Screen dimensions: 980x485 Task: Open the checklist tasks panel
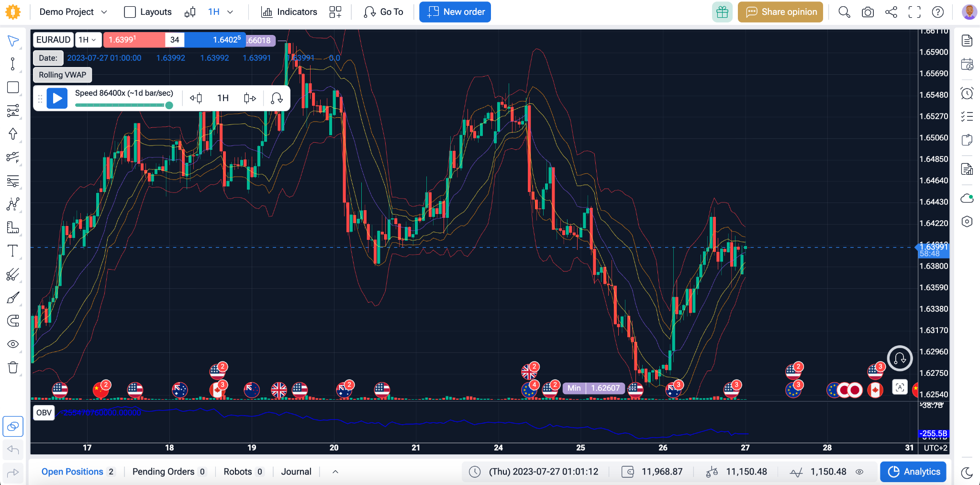(967, 116)
